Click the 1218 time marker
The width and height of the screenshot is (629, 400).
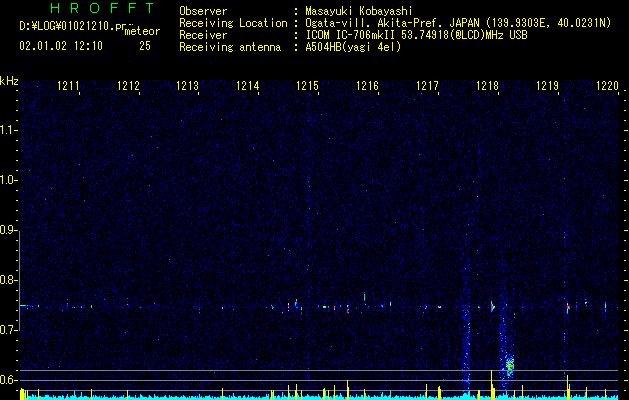pyautogui.click(x=487, y=85)
